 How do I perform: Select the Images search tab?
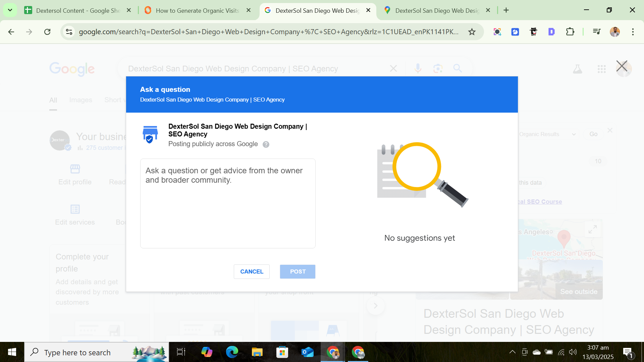click(80, 100)
